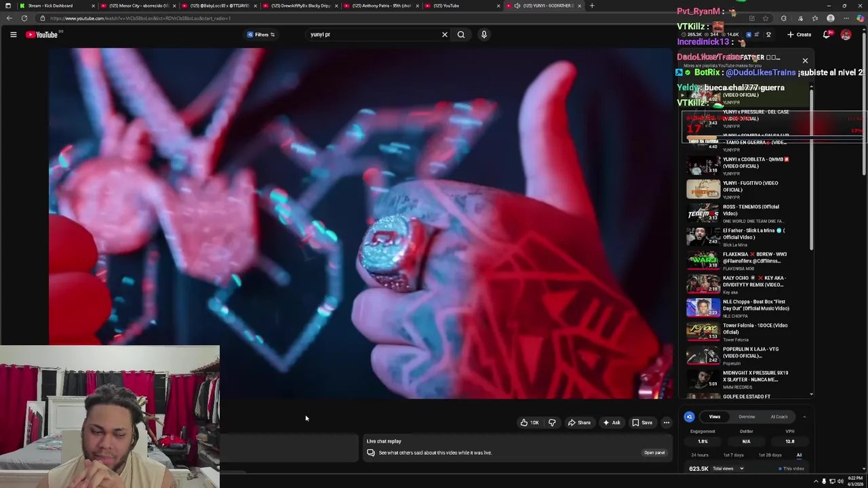Collapse the vidIQ panel chevron
This screenshot has height=488, width=868.
point(804,417)
